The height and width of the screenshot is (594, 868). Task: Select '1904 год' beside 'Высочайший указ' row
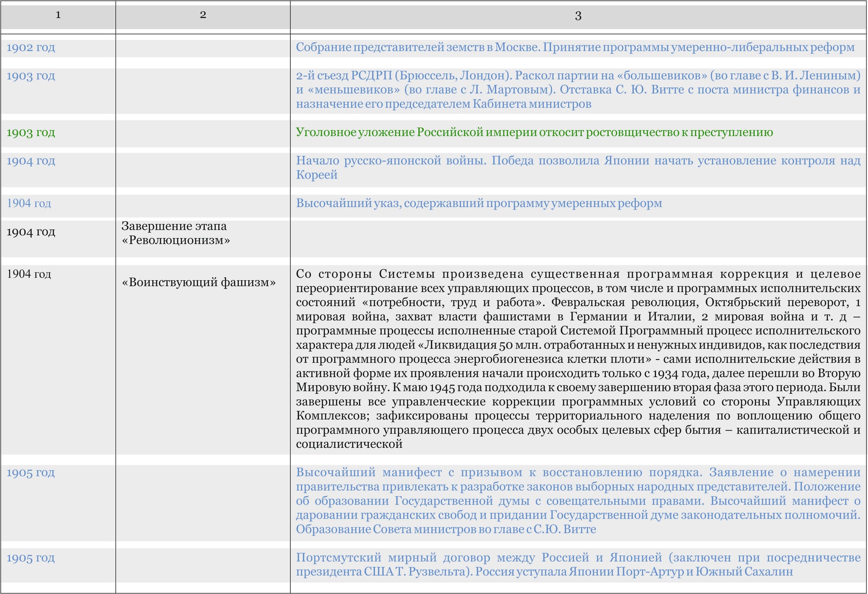point(29,203)
